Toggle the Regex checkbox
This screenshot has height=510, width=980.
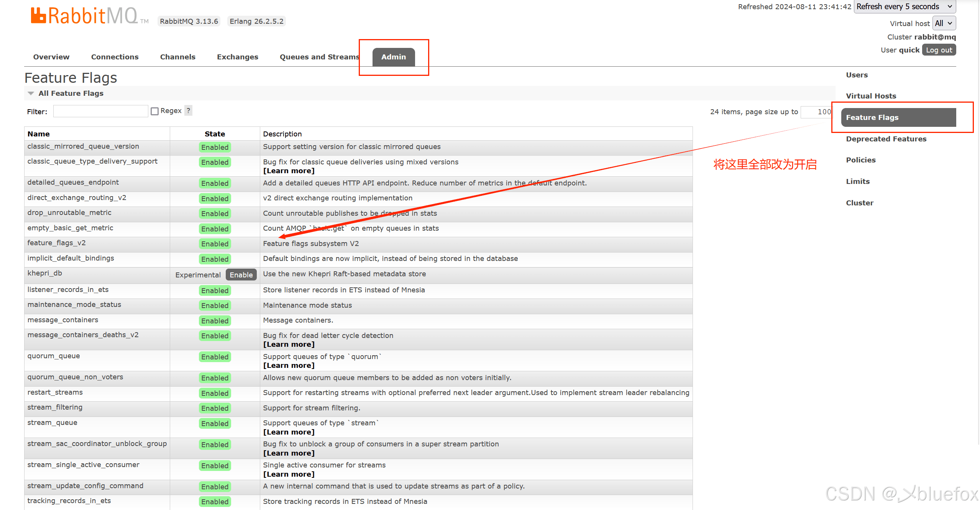click(155, 111)
